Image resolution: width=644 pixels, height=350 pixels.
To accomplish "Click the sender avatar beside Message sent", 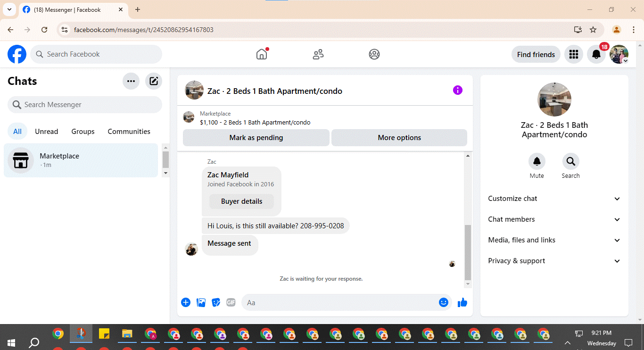I will [x=191, y=249].
